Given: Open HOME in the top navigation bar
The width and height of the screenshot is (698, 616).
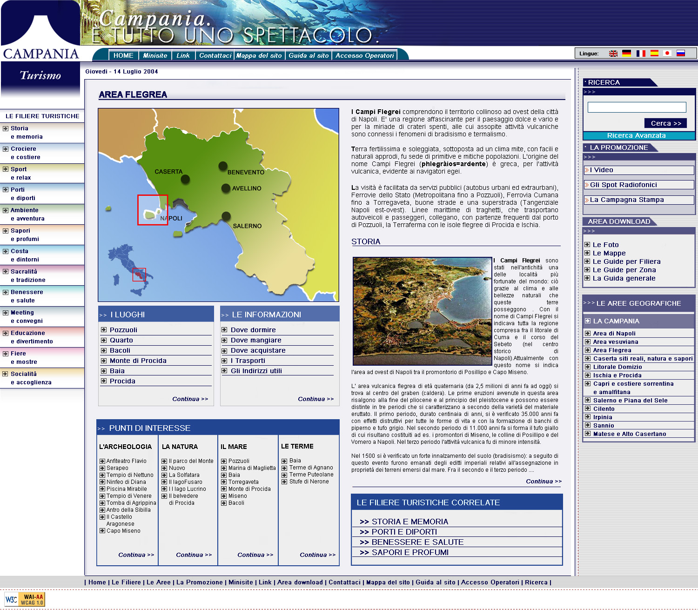Looking at the screenshot, I should (123, 55).
